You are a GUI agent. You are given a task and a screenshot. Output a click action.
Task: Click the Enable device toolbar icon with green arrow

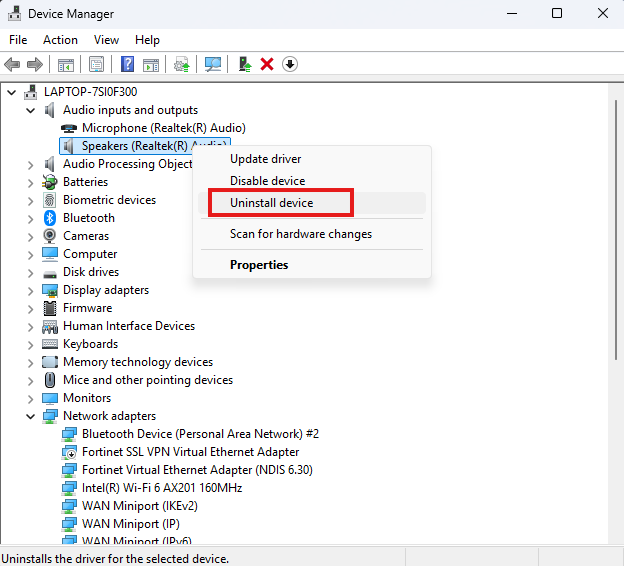[245, 64]
